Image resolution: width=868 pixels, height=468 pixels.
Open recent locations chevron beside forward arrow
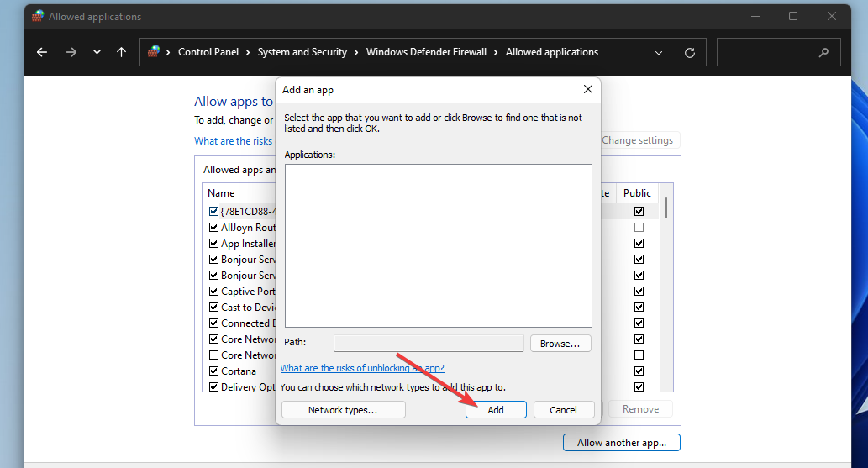97,52
